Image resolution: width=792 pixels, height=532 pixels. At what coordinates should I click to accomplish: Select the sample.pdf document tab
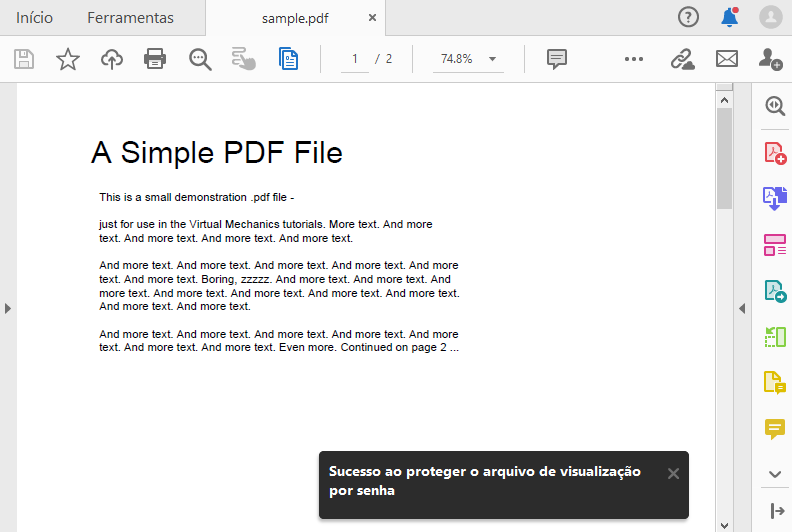coord(295,18)
